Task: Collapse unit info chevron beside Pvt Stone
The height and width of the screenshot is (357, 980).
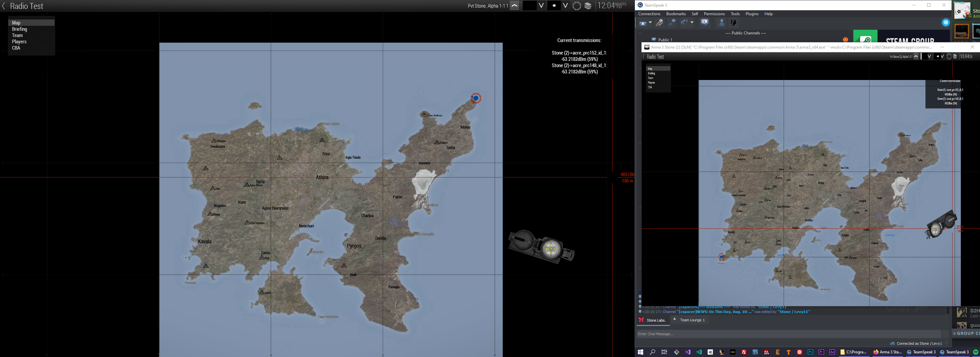Action: [514, 6]
